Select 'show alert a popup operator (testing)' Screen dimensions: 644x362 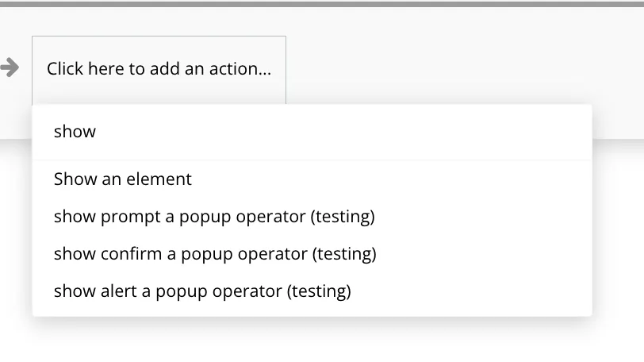pos(202,291)
